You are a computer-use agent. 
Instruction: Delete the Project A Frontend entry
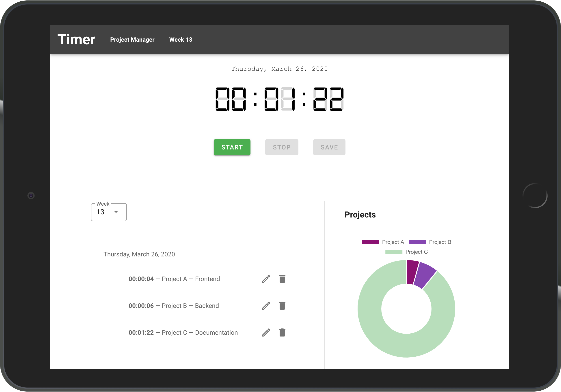click(282, 279)
